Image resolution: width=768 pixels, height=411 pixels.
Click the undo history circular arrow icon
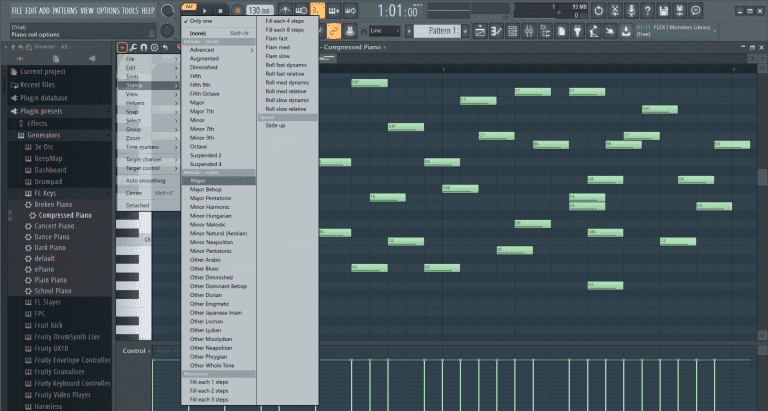coord(599,10)
